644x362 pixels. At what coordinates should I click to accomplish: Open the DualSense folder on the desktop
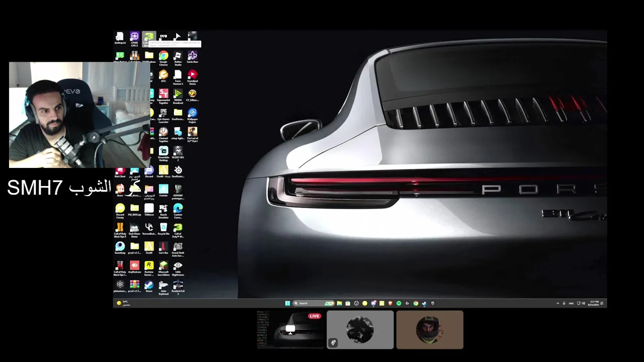[178, 115]
